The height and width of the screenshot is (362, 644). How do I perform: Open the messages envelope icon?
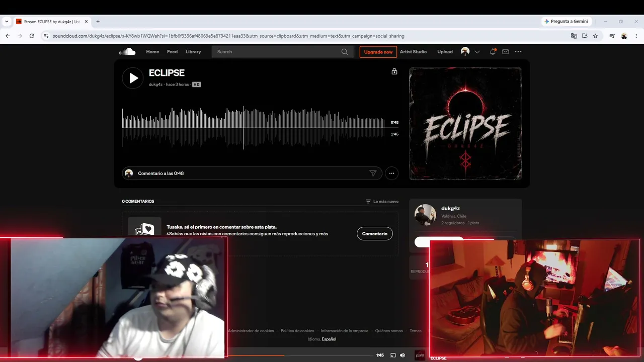pyautogui.click(x=506, y=52)
